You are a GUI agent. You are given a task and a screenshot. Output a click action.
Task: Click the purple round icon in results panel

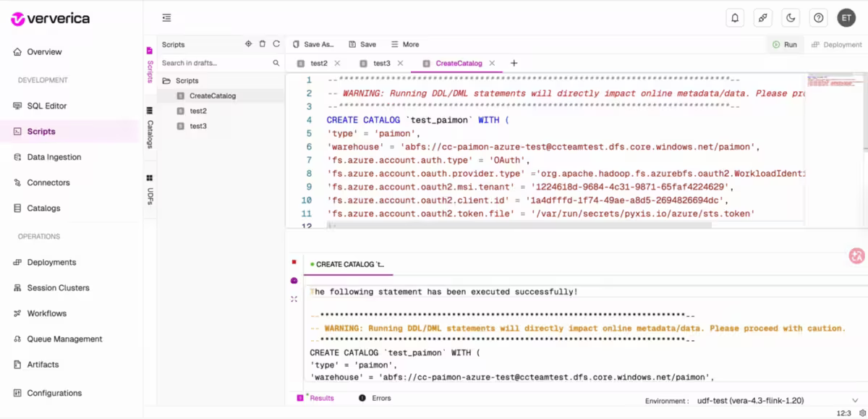click(x=294, y=280)
